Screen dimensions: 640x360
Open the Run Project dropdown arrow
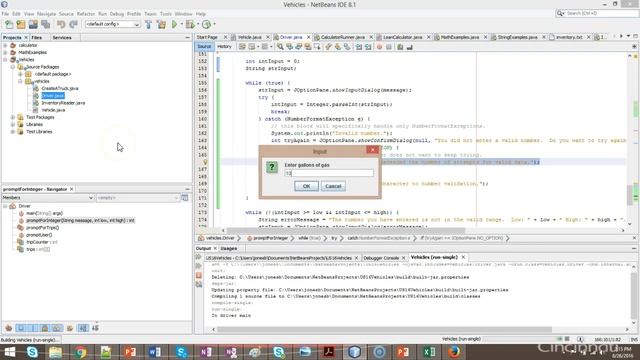(181, 24)
